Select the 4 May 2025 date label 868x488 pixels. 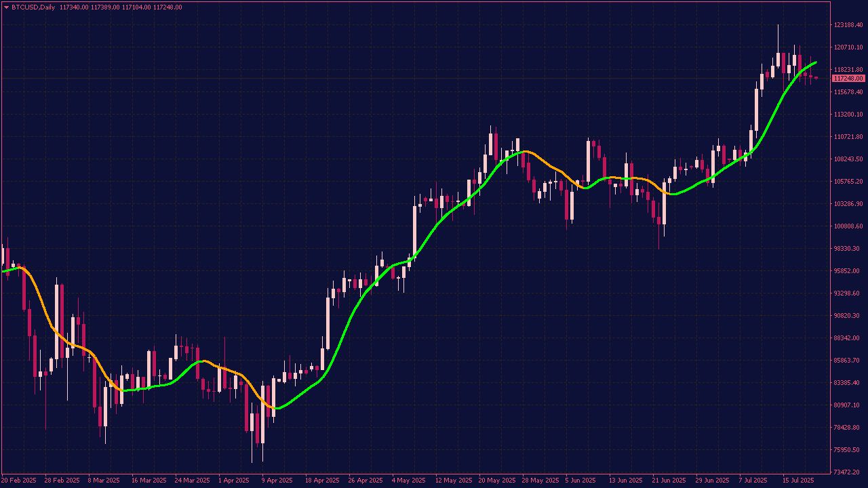pos(409,481)
